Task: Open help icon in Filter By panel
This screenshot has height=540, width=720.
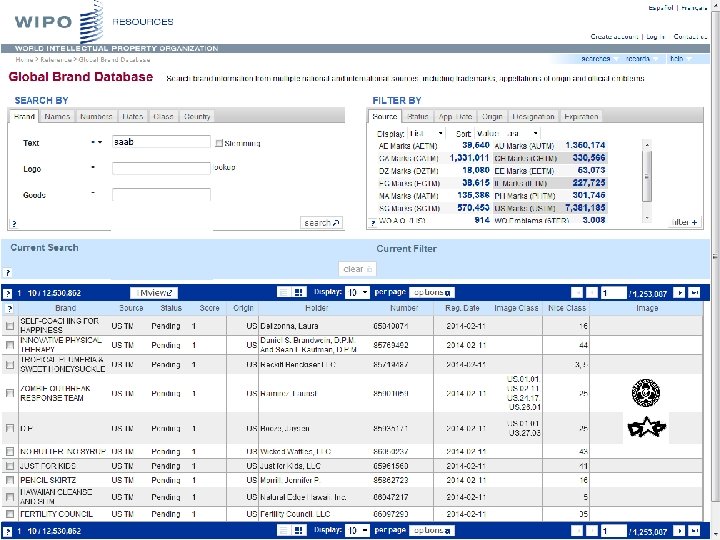Action: point(373,223)
